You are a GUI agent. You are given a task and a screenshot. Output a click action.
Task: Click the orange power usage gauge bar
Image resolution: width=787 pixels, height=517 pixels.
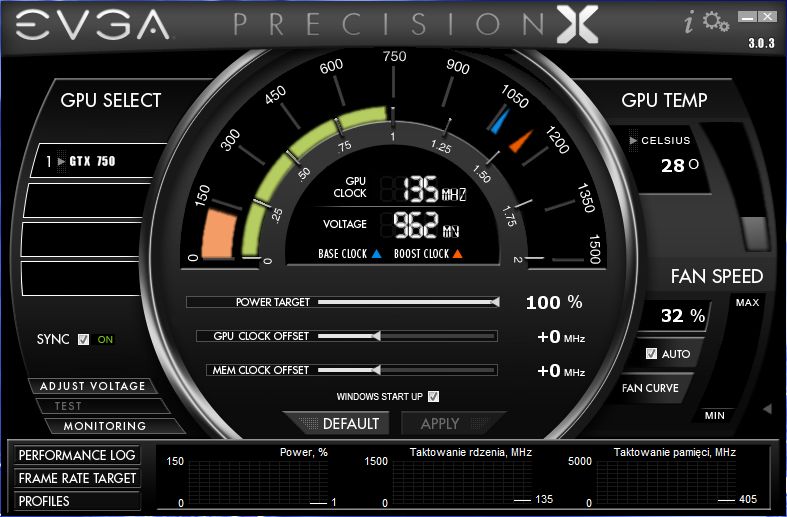click(219, 234)
